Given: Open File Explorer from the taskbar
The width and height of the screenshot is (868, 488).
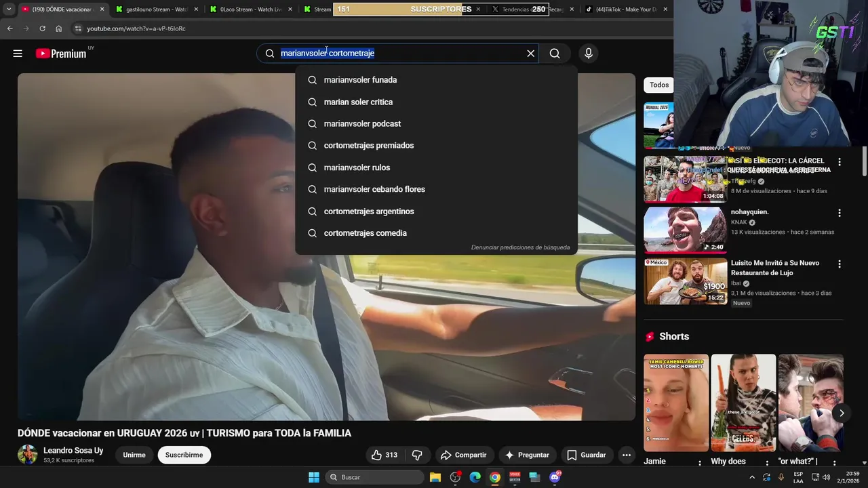Looking at the screenshot, I should [x=435, y=477].
